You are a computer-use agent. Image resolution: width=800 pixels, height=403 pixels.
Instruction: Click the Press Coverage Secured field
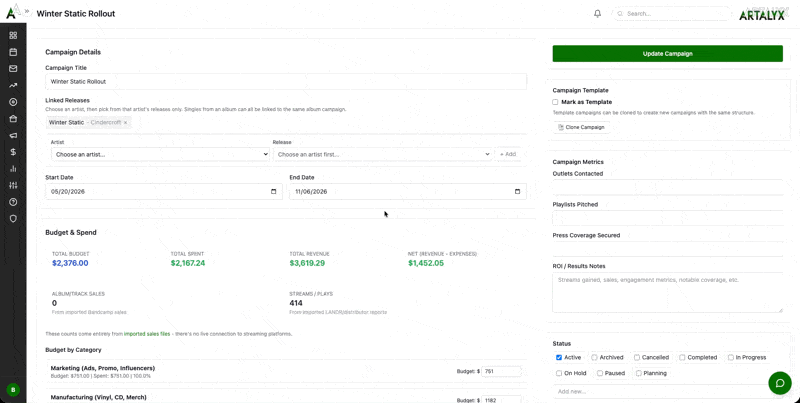(667, 249)
